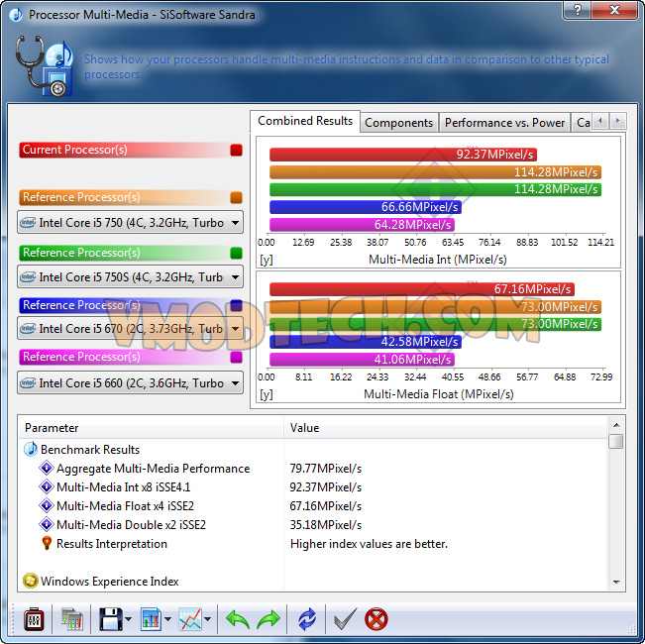This screenshot has height=644, width=645.
Task: Open dropdown arrow beside the line graph icon
Action: click(208, 619)
